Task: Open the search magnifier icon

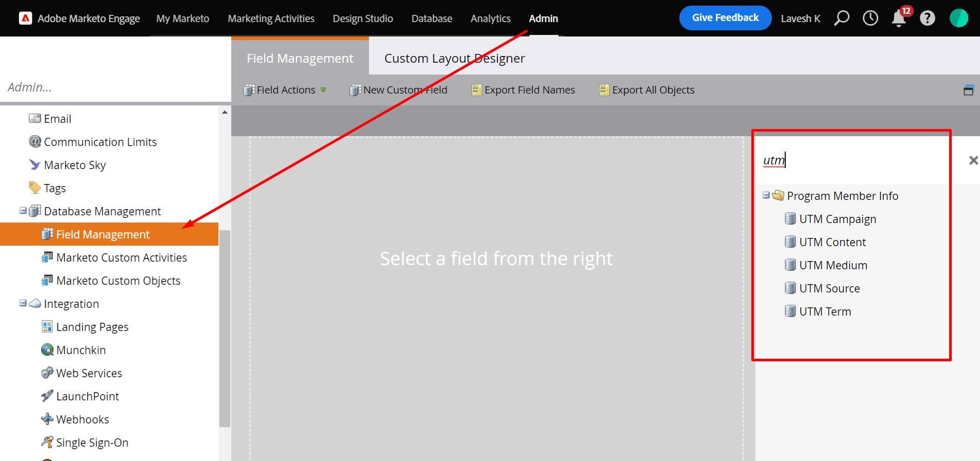Action: point(841,19)
